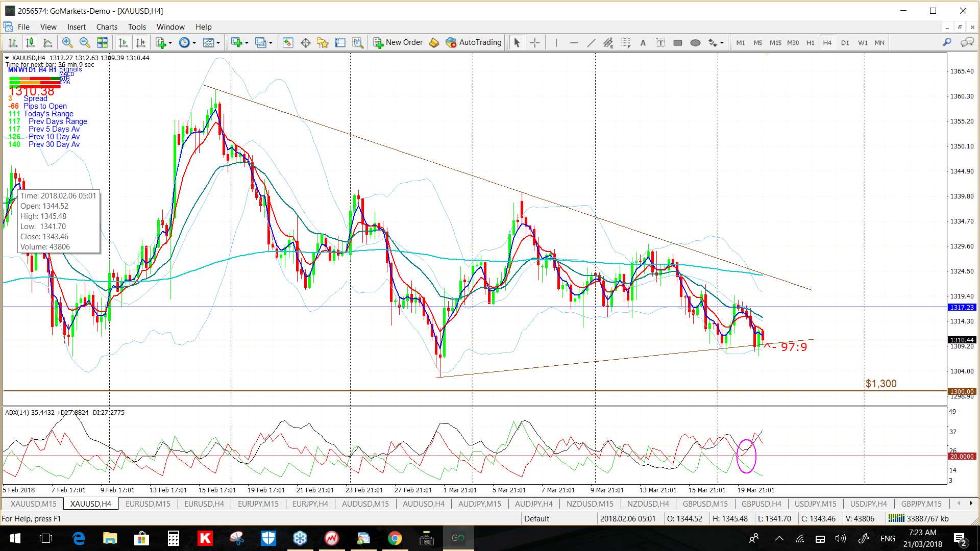Image resolution: width=980 pixels, height=551 pixels.
Task: Toggle AutoTrading button
Action: click(474, 43)
